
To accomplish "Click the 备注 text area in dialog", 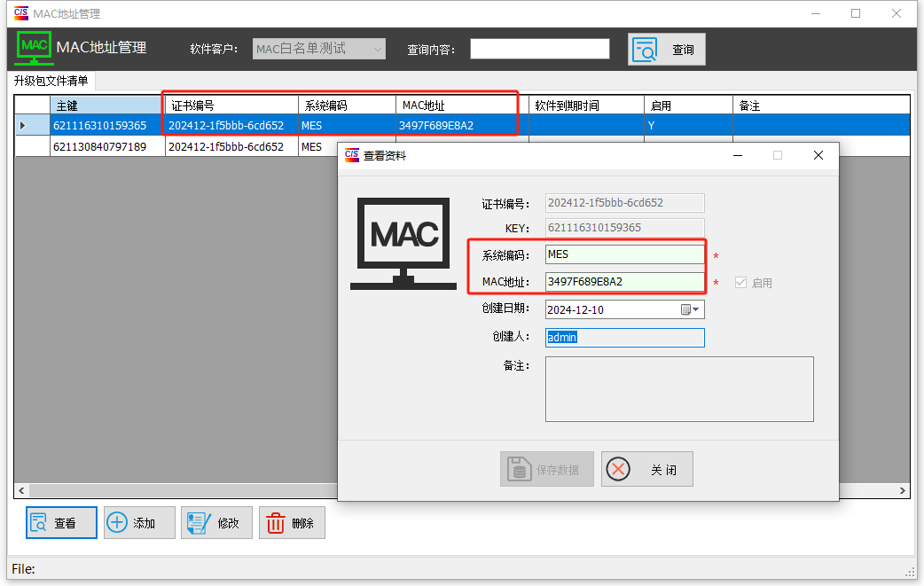I will 679,389.
